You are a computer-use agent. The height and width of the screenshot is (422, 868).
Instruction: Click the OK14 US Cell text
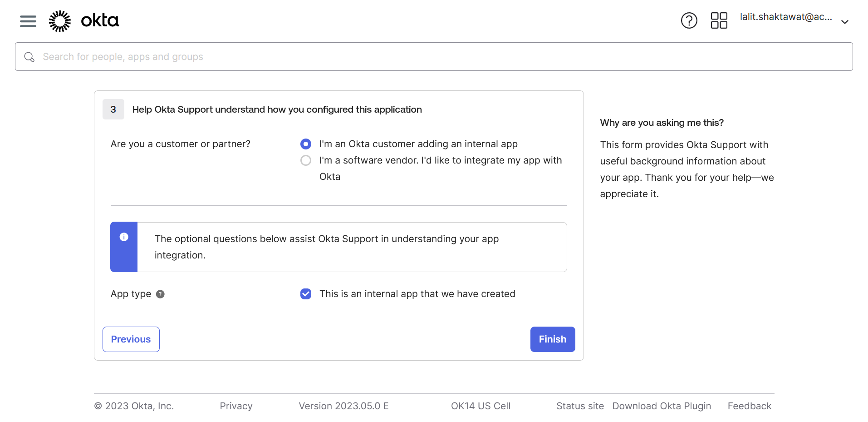point(481,406)
